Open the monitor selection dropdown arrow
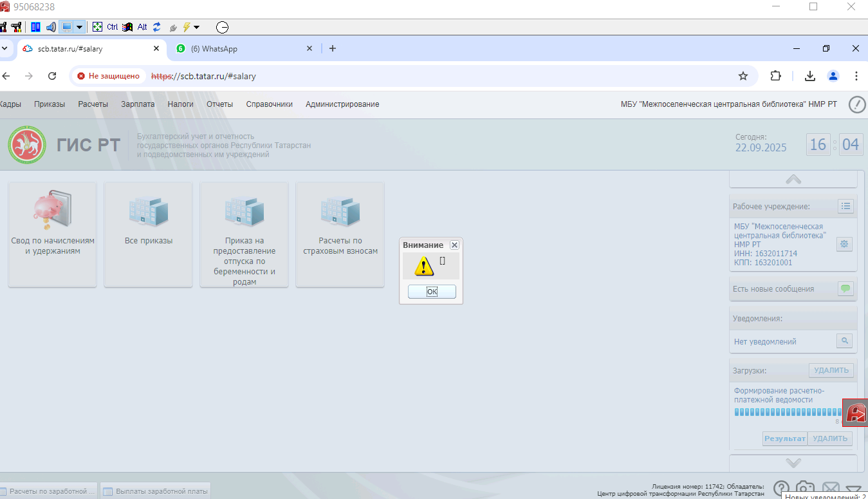Image resolution: width=868 pixels, height=499 pixels. [x=80, y=27]
